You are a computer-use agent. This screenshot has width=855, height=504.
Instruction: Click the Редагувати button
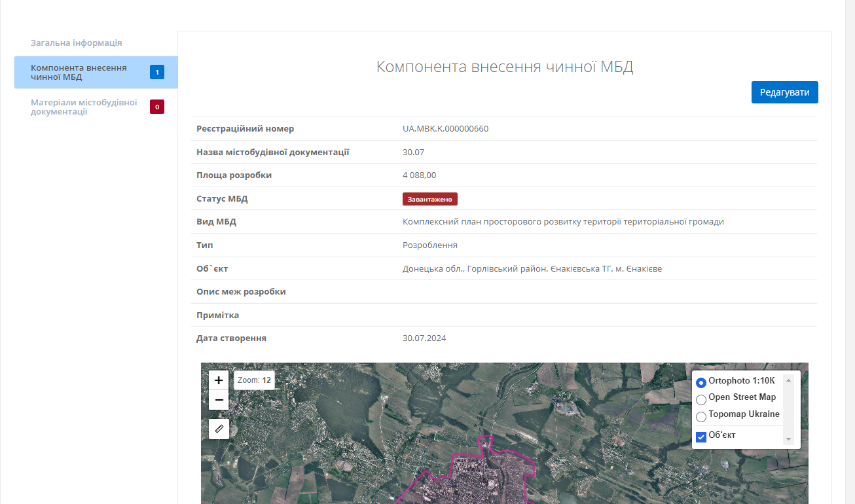click(x=784, y=92)
